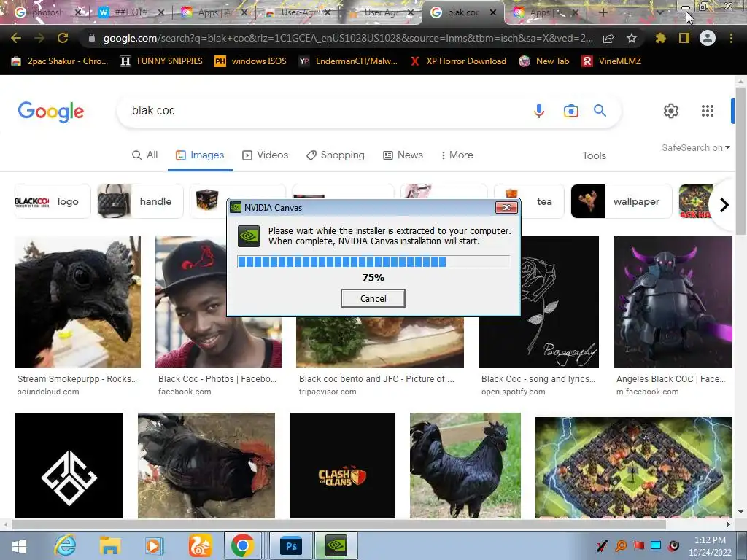Open Google quick settings gear

(x=671, y=111)
